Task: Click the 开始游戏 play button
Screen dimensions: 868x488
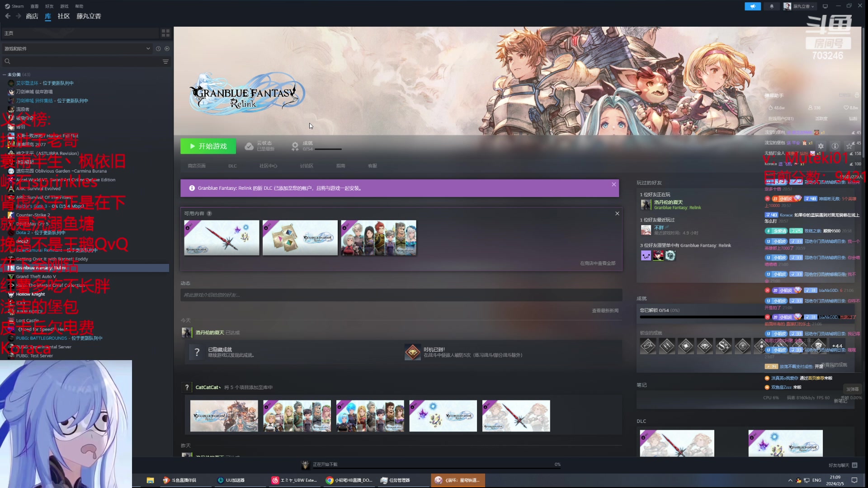Action: tap(208, 146)
